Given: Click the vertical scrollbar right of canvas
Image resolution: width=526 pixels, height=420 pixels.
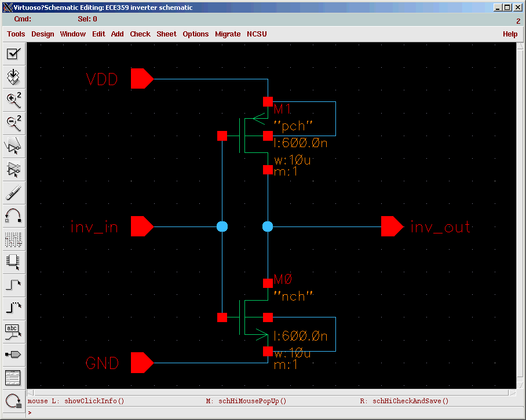Looking at the screenshot, I should tap(520, 216).
